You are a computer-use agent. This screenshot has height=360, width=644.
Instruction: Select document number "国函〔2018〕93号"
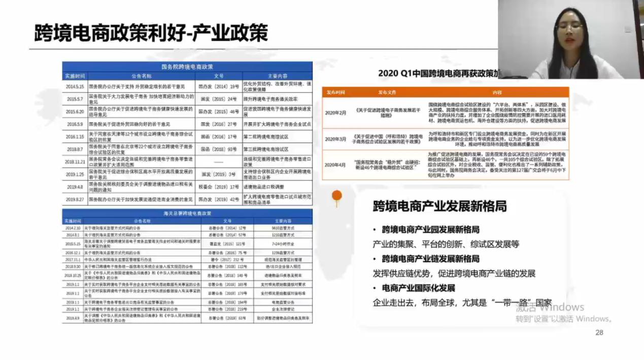click(x=219, y=150)
